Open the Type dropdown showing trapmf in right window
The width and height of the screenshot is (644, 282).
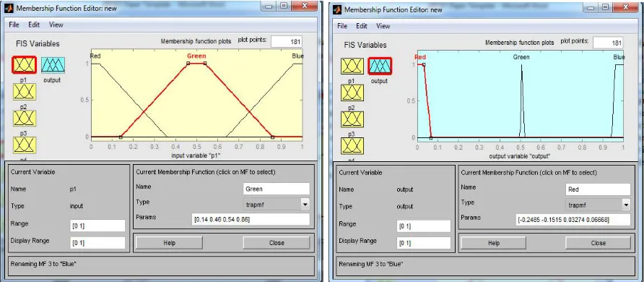(x=598, y=205)
